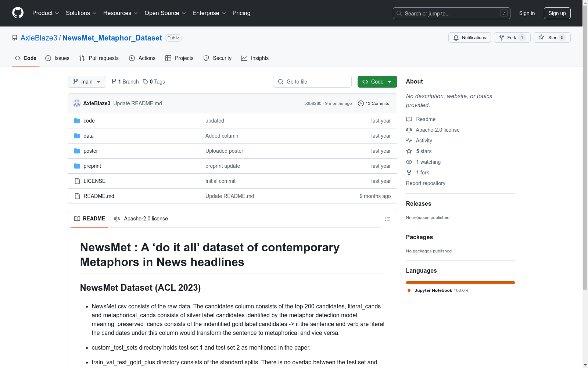Switch to the Issues tab
The image size is (588, 368).
click(57, 58)
